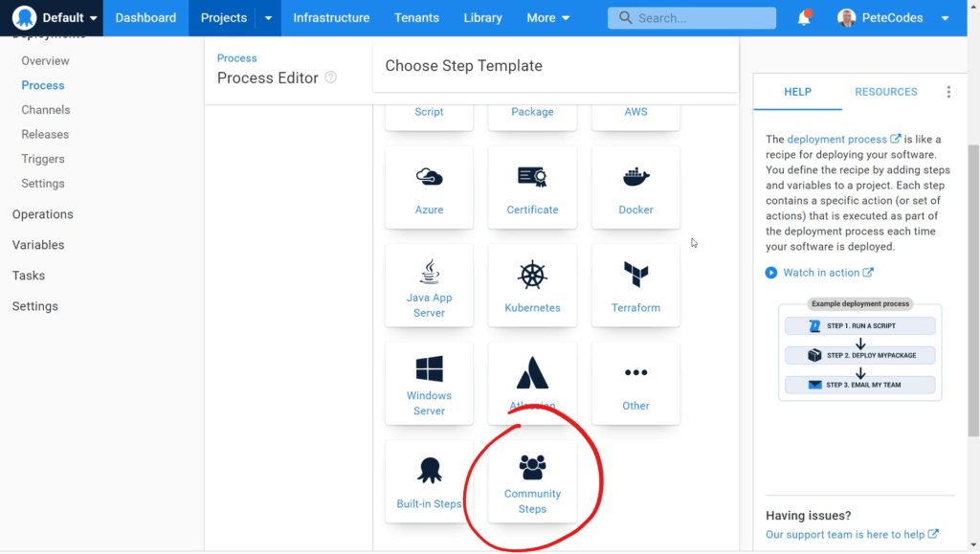
Task: Click the search magnifier icon
Action: (x=625, y=18)
